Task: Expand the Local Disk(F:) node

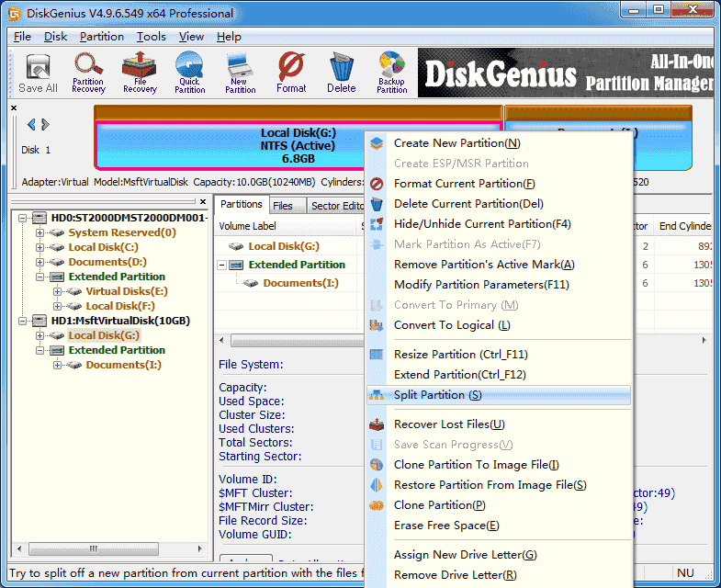Action: tap(57, 307)
